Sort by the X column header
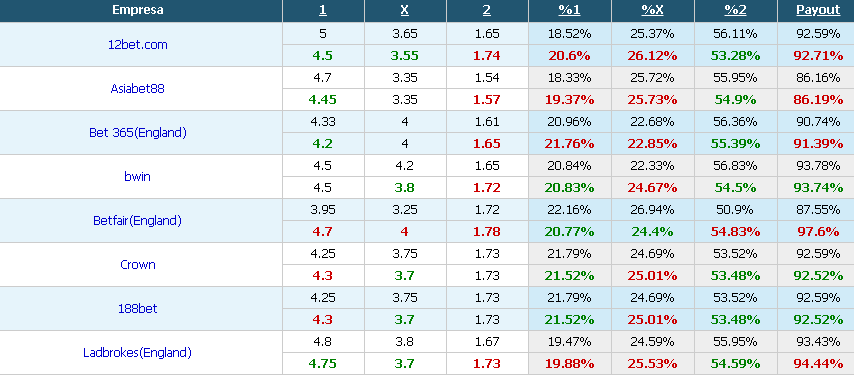 pyautogui.click(x=405, y=10)
